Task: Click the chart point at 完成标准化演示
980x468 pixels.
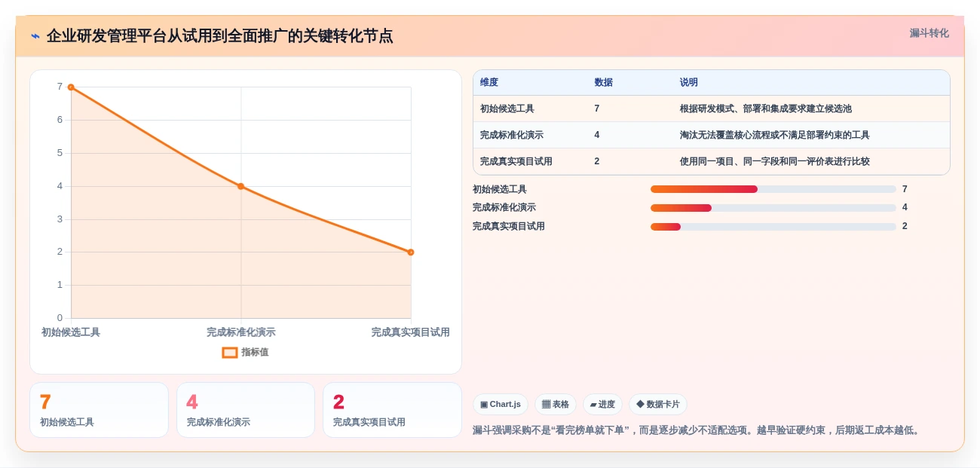Action: tap(241, 186)
